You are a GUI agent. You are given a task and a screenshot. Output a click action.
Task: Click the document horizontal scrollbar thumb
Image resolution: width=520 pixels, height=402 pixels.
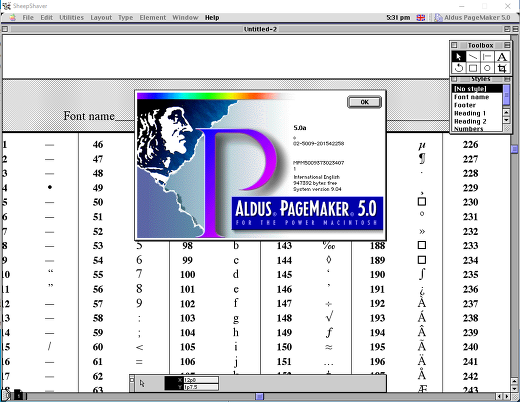pyautogui.click(x=260, y=396)
